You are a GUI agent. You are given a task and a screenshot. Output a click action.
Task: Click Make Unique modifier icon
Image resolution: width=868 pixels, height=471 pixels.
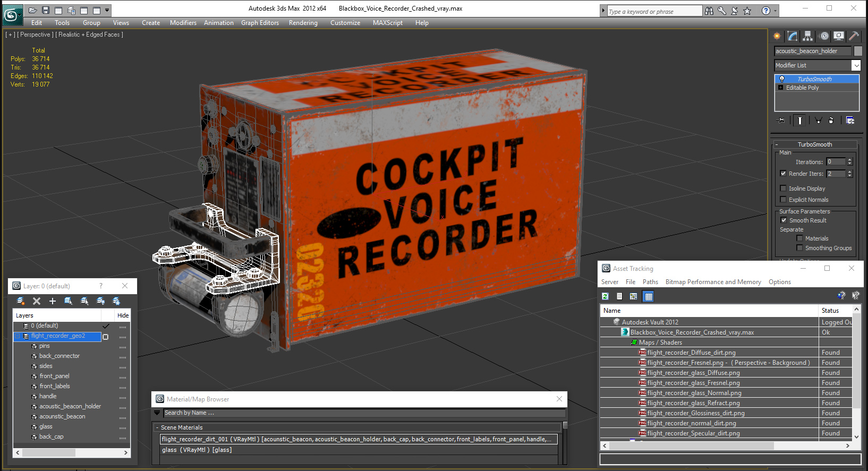[x=818, y=121]
